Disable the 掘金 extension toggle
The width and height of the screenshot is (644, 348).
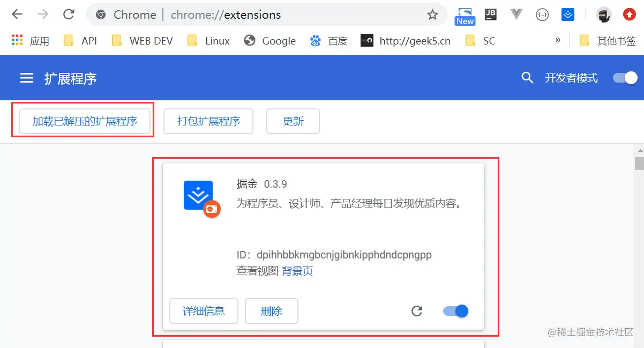click(456, 311)
